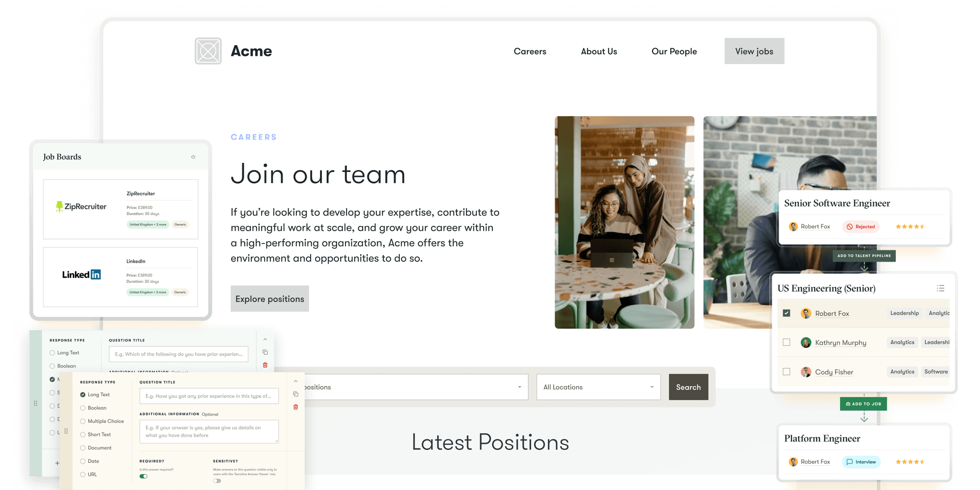This screenshot has width=980, height=490.
Task: Click the View jobs button
Action: pyautogui.click(x=754, y=51)
